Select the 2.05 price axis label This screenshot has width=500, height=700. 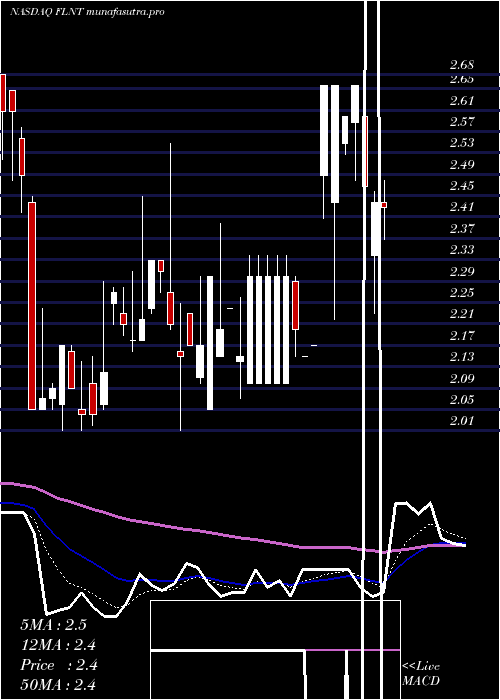pyautogui.click(x=462, y=400)
